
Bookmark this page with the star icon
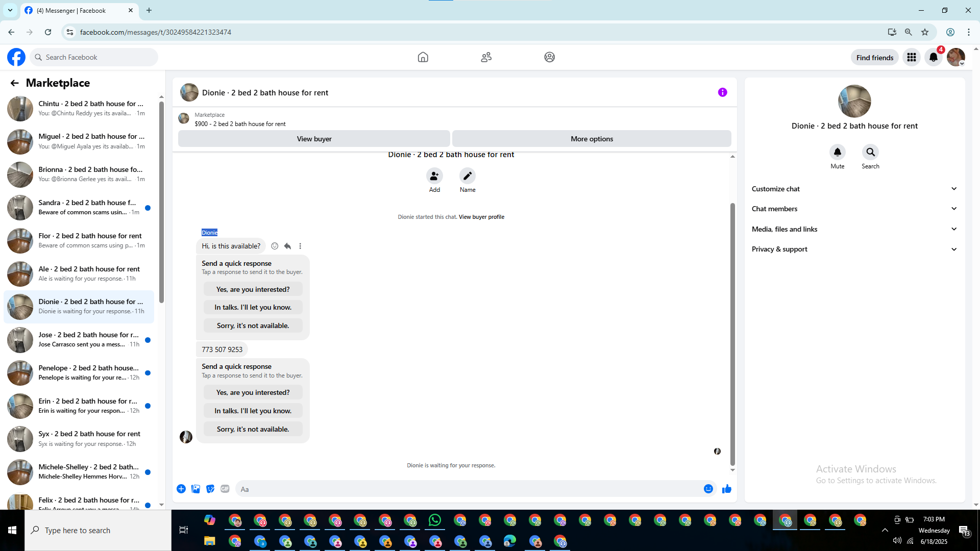[925, 32]
